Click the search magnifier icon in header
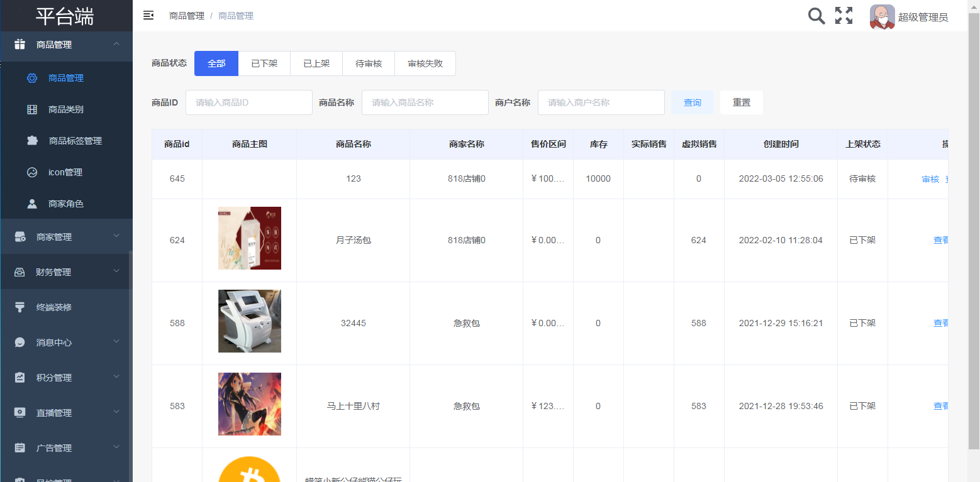This screenshot has width=980, height=482. tap(816, 16)
